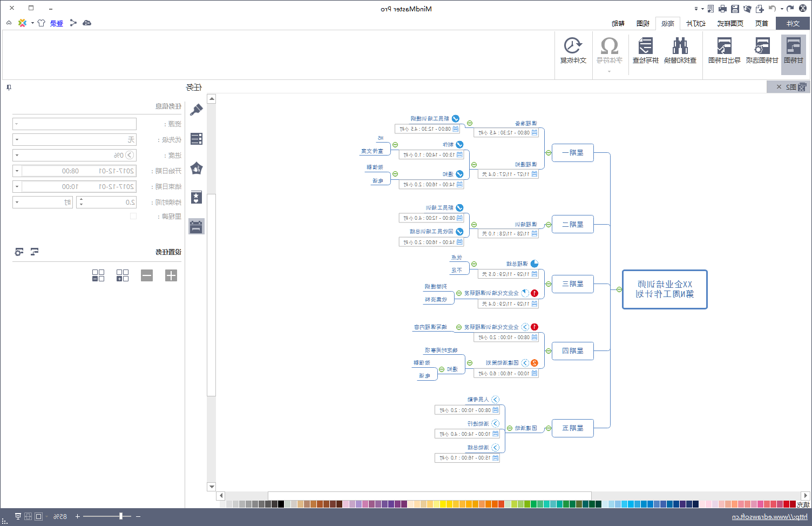Click the minus remove-task square button
This screenshot has height=526, width=812.
tap(147, 275)
